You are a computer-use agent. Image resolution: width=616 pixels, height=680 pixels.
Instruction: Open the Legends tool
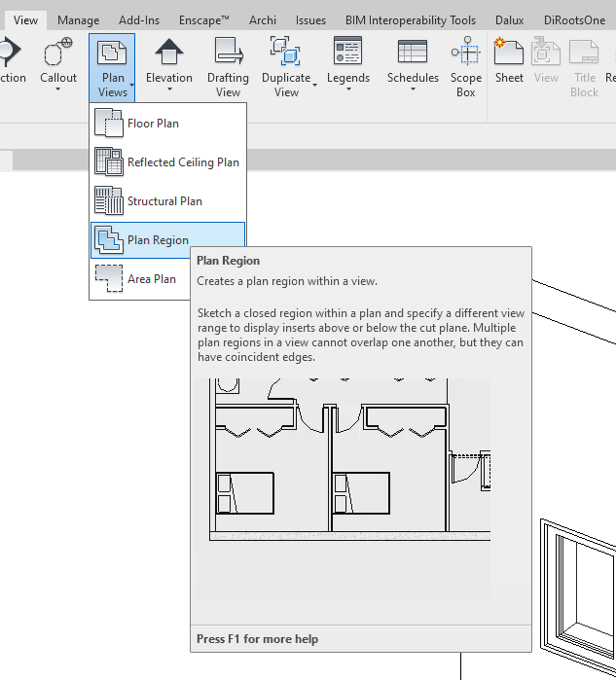pyautogui.click(x=348, y=64)
